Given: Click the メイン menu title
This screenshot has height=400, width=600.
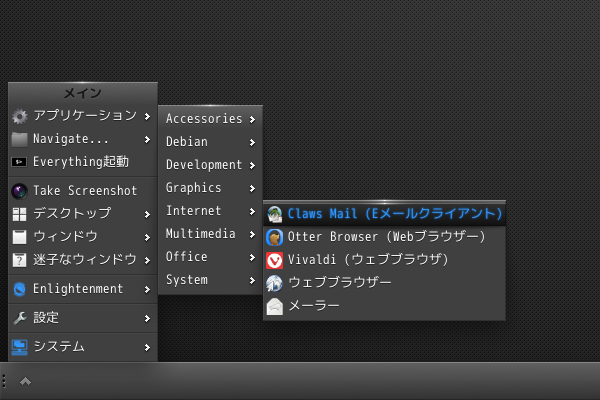Looking at the screenshot, I should (83, 93).
